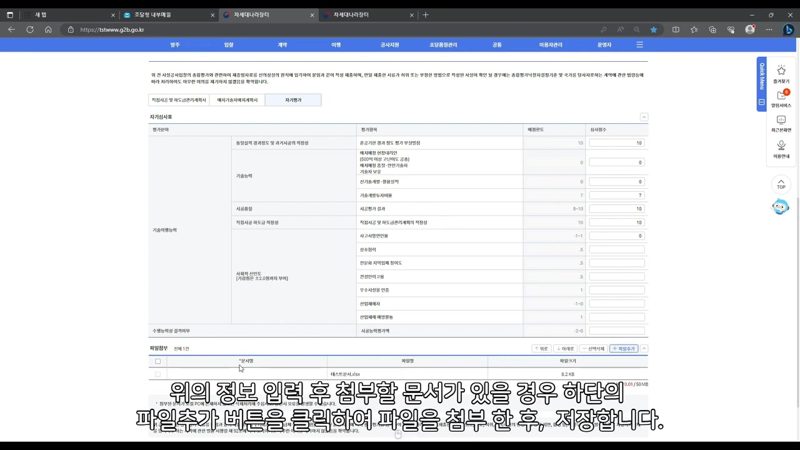Open Bing Copilot sidebar icon
Screen dimensions: 800x450
pyautogui.click(x=788, y=30)
